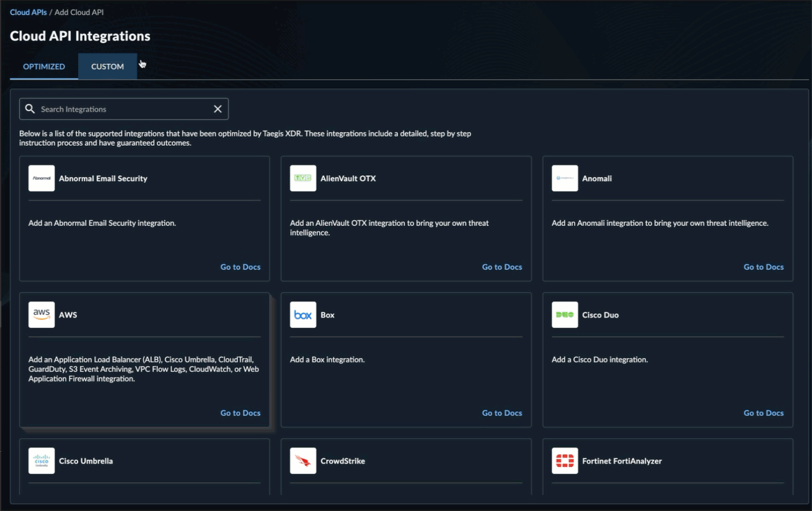This screenshot has width=812, height=511.
Task: Open Go to Docs for AWS
Action: click(241, 413)
